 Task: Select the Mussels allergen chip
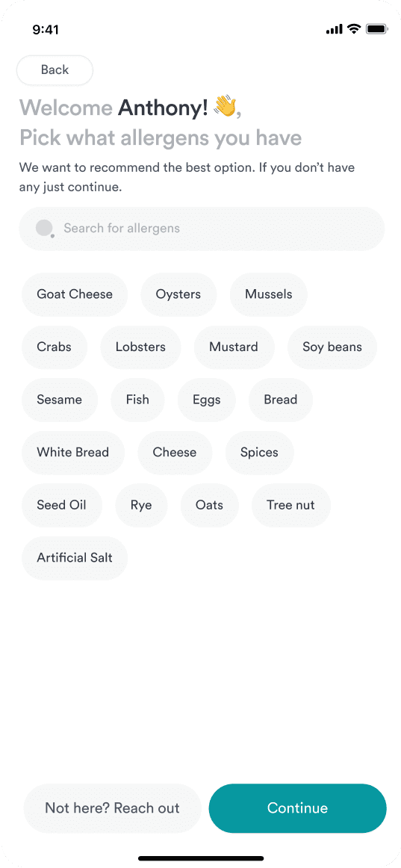[269, 294]
